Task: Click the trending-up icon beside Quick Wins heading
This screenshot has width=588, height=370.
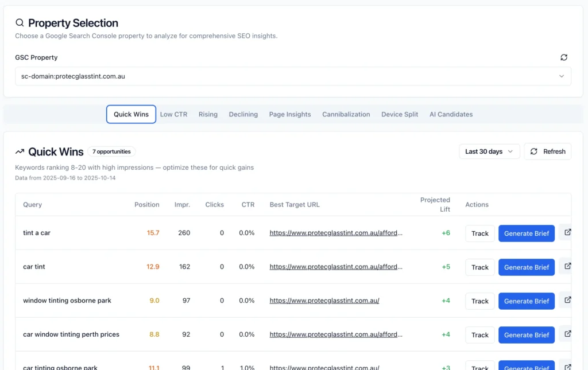Action: 21,151
